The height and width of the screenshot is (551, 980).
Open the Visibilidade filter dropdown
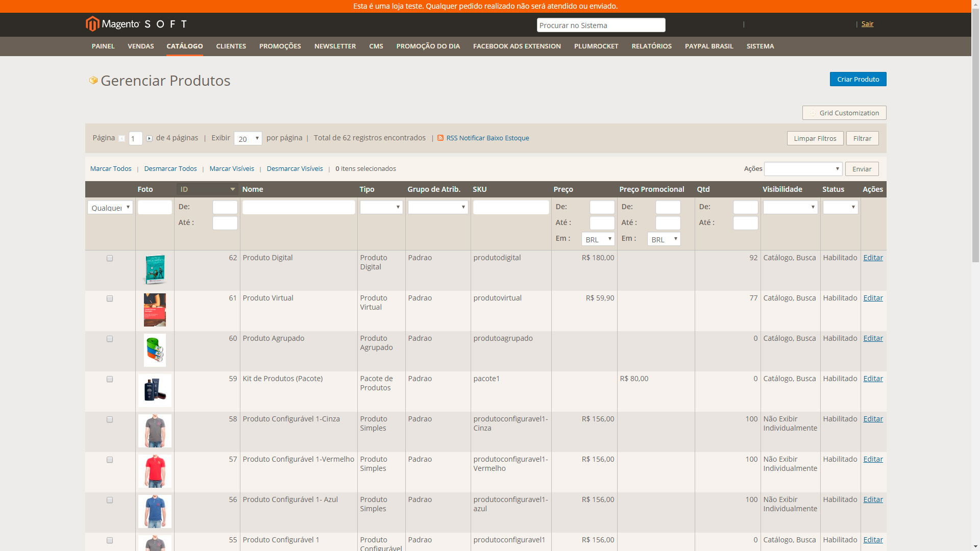[x=791, y=207]
